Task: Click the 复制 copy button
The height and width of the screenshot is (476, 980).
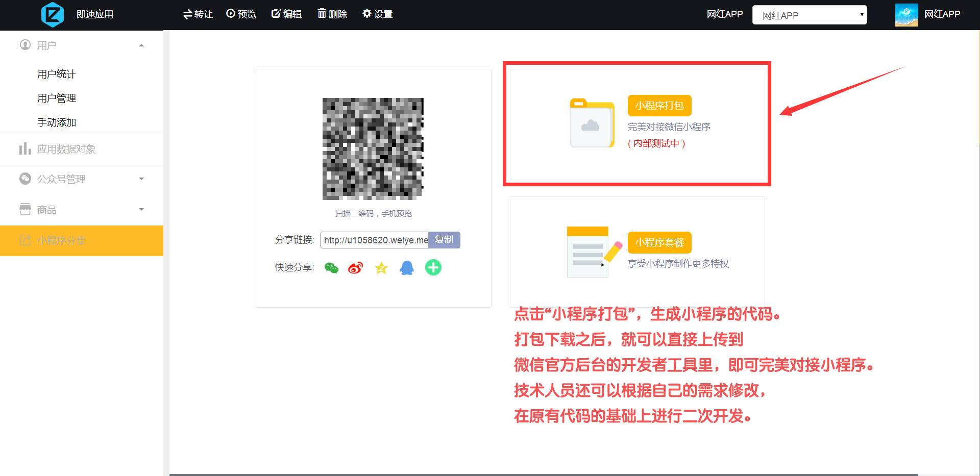Action: click(x=444, y=240)
